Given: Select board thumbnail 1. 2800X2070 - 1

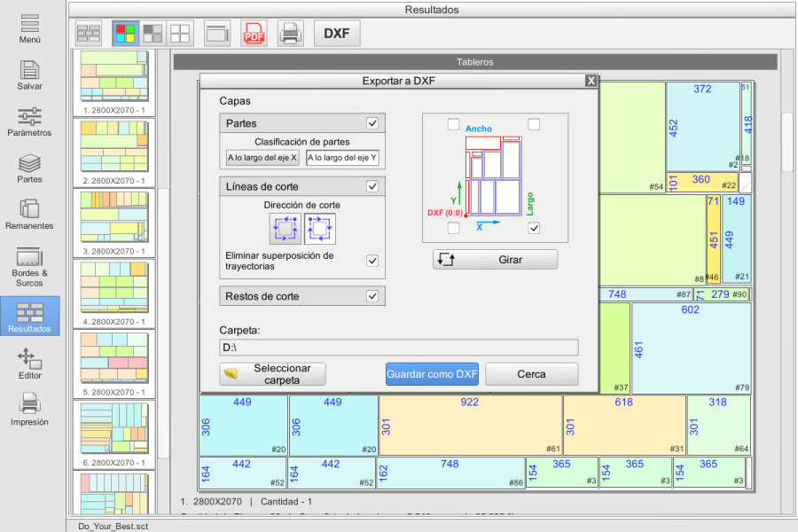Looking at the screenshot, I should coord(114,82).
